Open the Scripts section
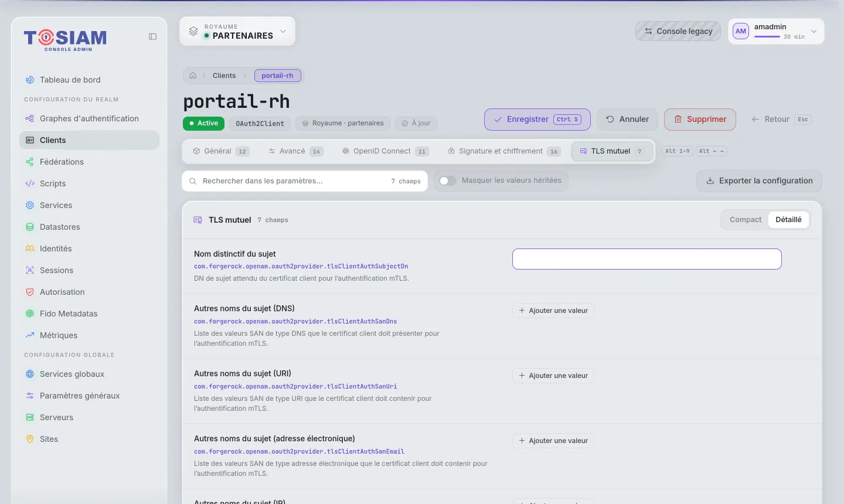The height and width of the screenshot is (504, 844). (89, 183)
